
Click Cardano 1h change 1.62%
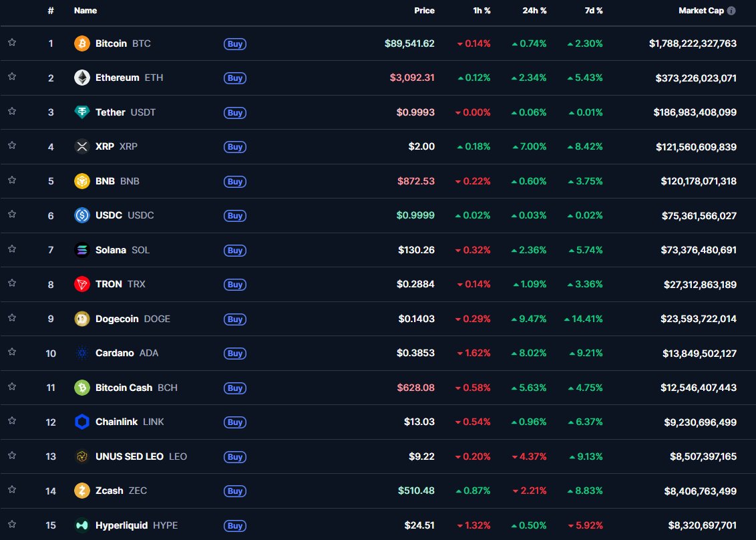(474, 354)
